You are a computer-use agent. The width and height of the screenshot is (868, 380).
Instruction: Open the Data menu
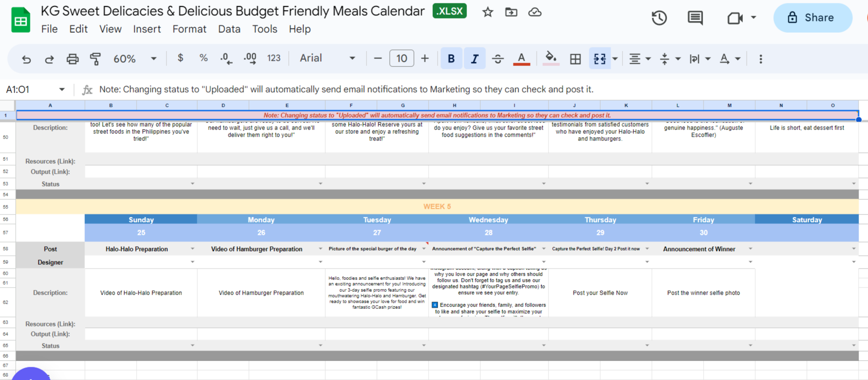[x=229, y=29]
